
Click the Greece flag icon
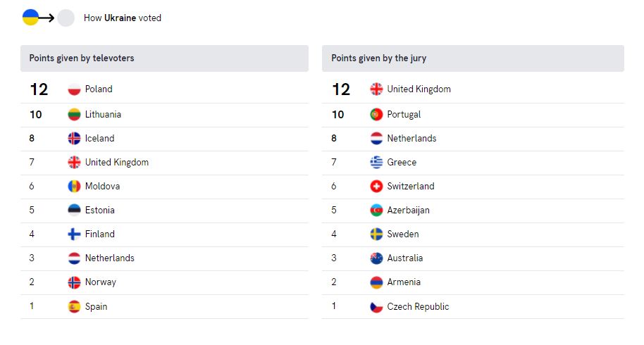[377, 163]
